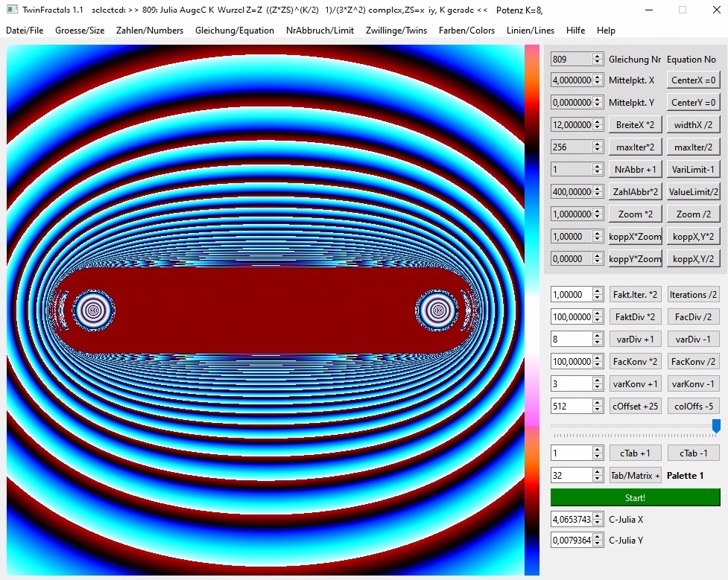Image resolution: width=728 pixels, height=580 pixels.
Task: Click the FacKonv *2 button
Action: coord(635,361)
